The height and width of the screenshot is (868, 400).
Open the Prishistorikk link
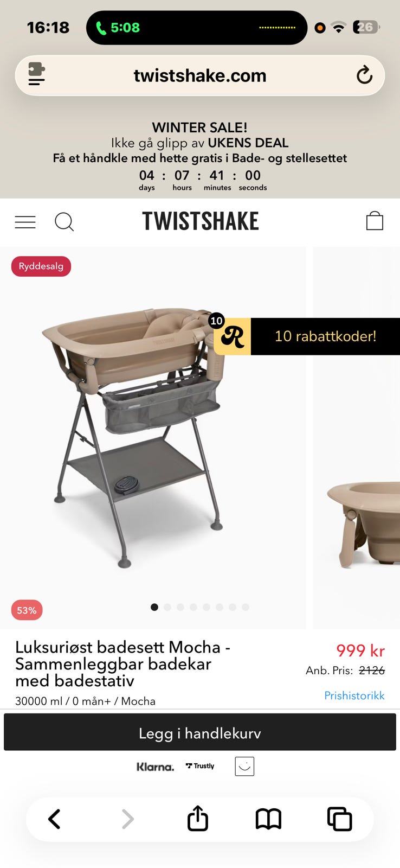(354, 695)
